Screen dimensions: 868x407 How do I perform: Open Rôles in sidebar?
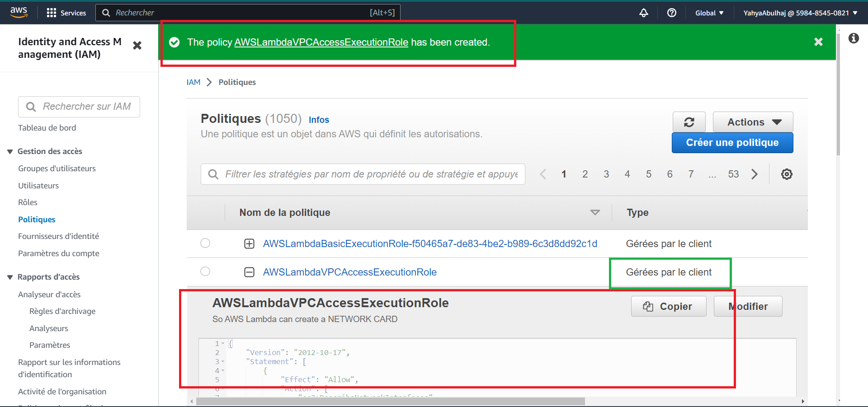[28, 202]
